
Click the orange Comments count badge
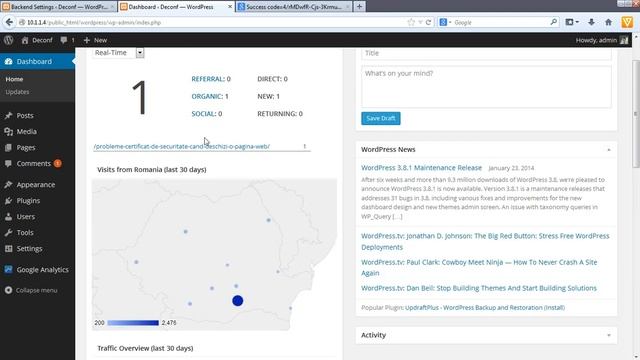coord(58,163)
